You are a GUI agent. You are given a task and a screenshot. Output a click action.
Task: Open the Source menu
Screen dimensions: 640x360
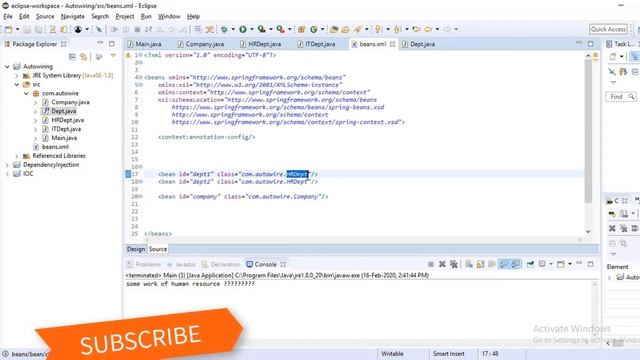(x=45, y=16)
